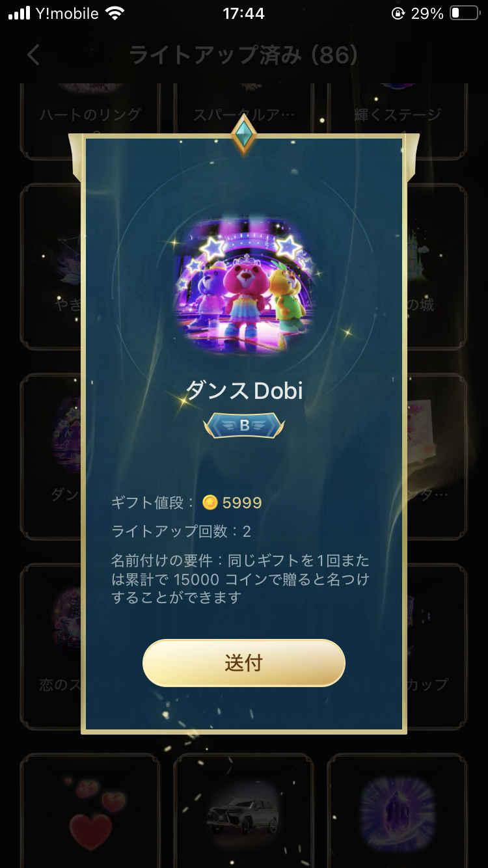
Task: Select the white SUV car gift tile
Action: coord(244,811)
